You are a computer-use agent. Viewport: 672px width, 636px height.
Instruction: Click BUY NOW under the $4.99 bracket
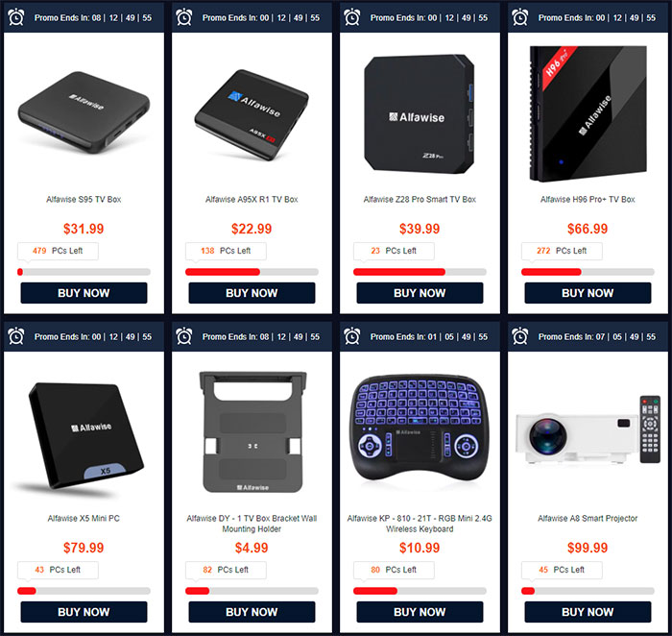point(252,612)
